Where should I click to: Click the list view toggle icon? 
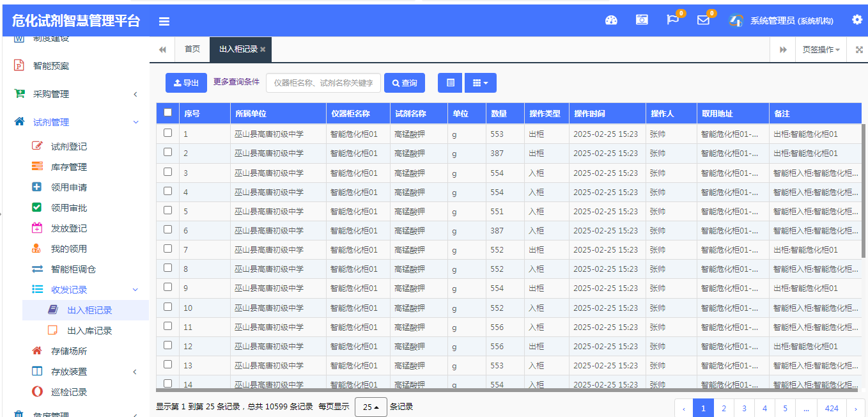tap(450, 83)
